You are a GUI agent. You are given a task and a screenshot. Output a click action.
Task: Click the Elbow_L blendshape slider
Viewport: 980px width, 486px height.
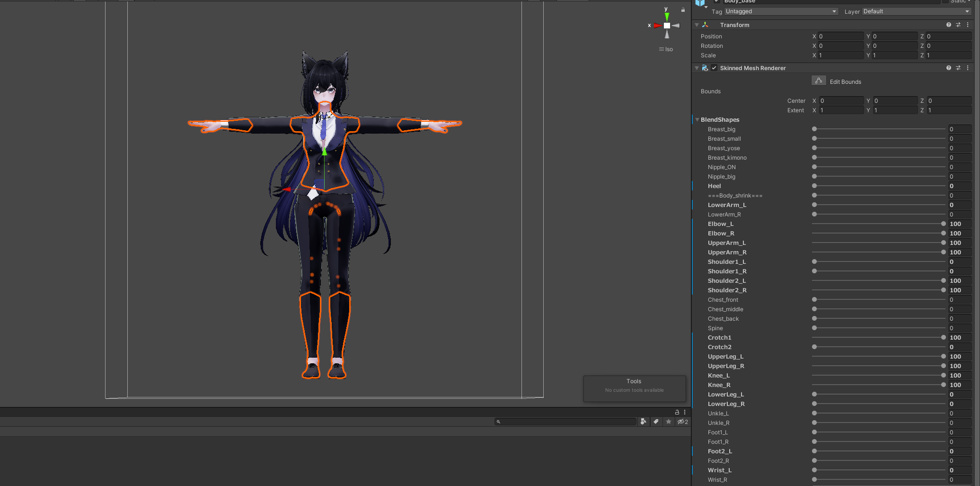(x=879, y=224)
